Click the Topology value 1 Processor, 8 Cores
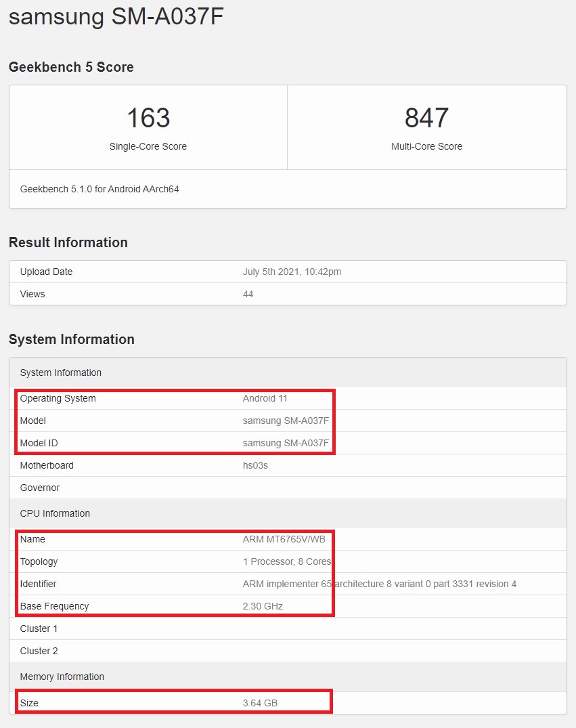Viewport: 576px width, 728px height. pyautogui.click(x=287, y=561)
